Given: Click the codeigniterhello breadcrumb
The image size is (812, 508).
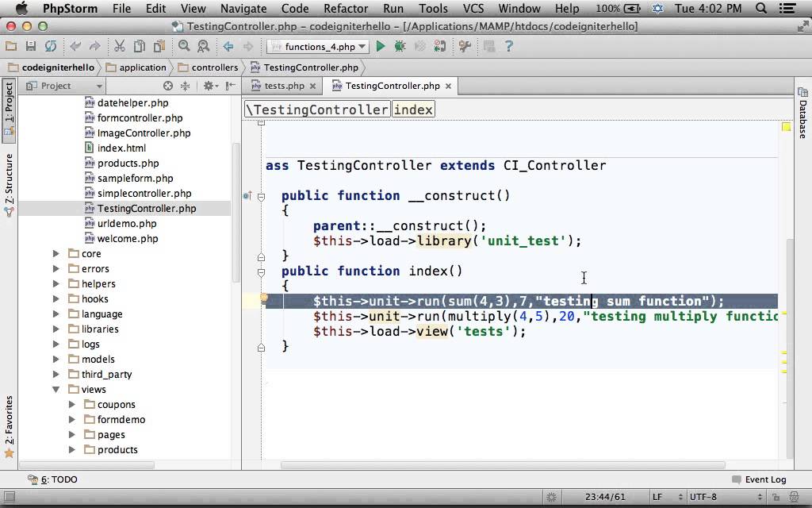Looking at the screenshot, I should [x=51, y=67].
